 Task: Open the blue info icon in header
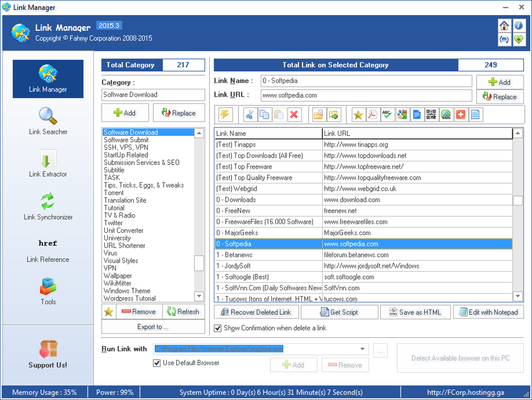click(x=518, y=26)
